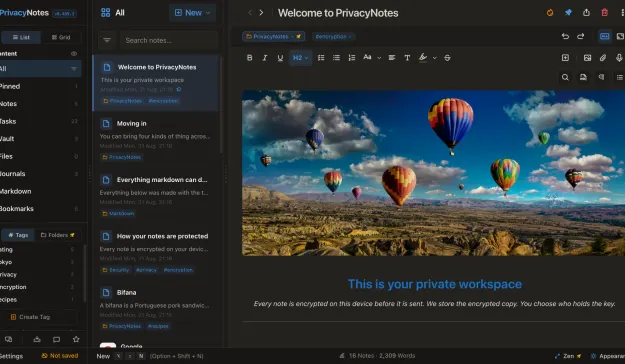
Task: Expand the All category filter arrow
Action: click(x=74, y=69)
